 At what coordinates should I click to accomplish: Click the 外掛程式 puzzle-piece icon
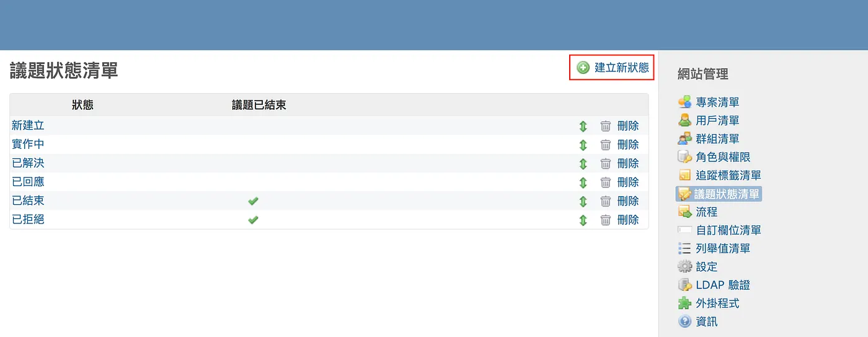click(684, 303)
